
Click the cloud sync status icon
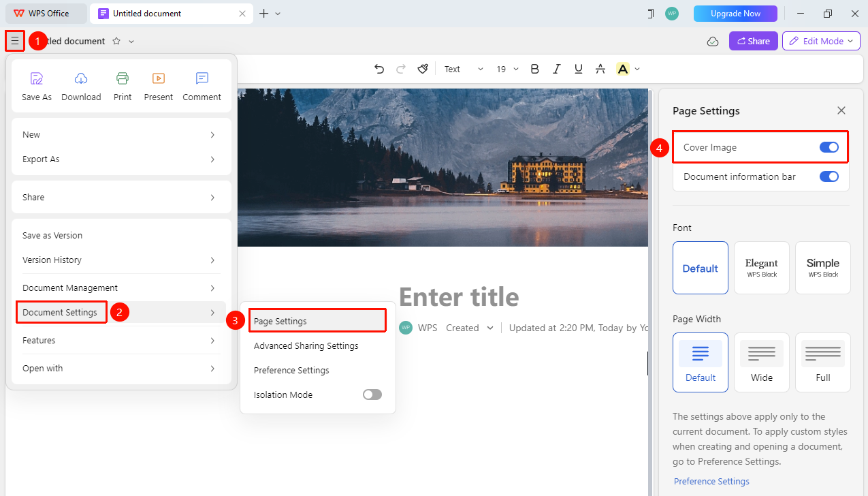click(x=713, y=41)
